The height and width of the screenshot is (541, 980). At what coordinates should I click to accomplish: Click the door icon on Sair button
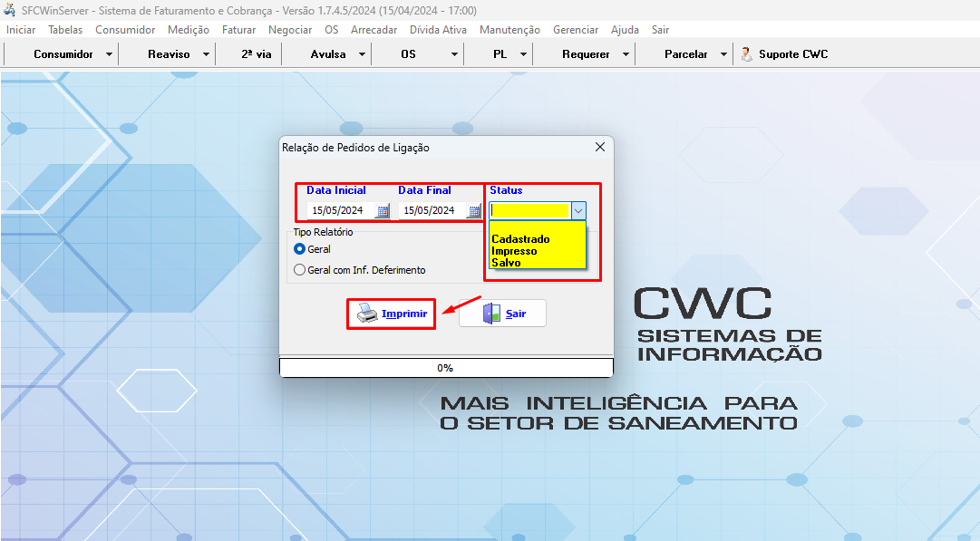[x=490, y=314]
